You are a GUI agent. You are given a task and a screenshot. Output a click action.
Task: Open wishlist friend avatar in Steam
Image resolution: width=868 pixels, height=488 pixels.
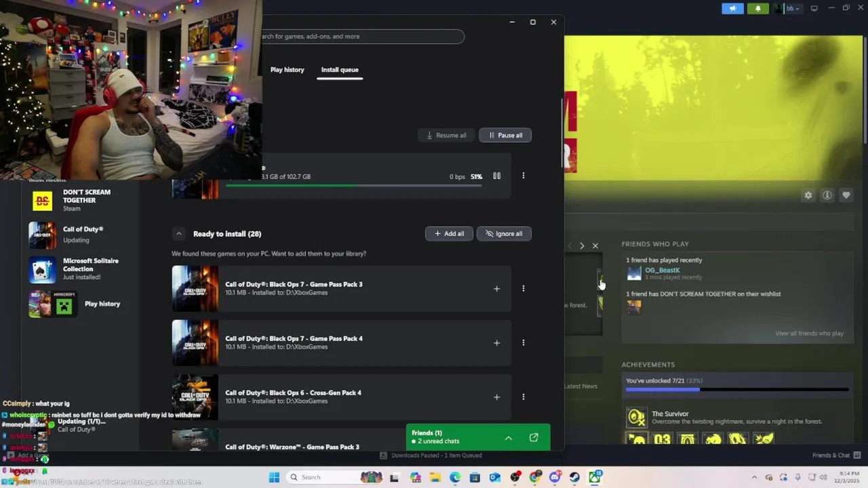(x=634, y=307)
